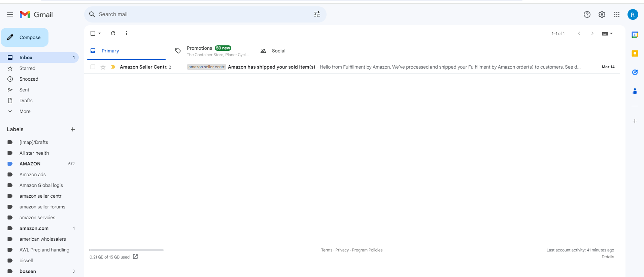Click the Mar 14 email date
This screenshot has width=644, height=277.
pos(608,67)
